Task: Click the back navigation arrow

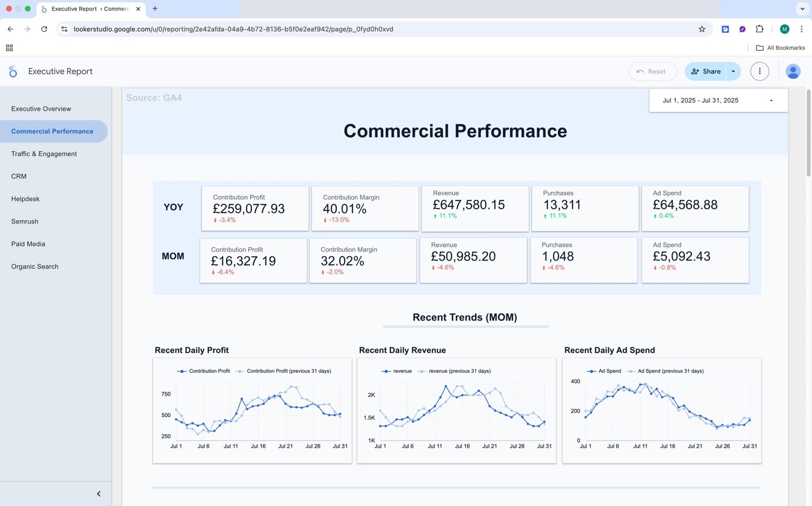Action: (11, 29)
